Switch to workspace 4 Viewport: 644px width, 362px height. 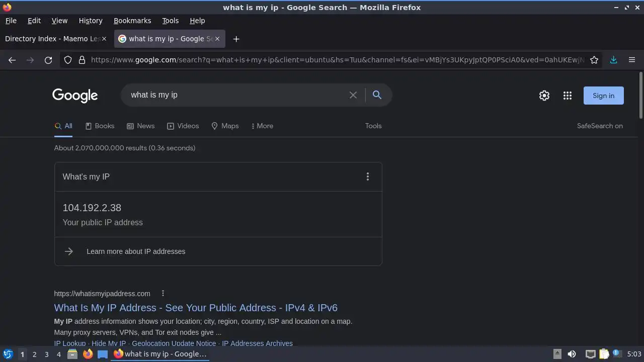tap(58, 354)
